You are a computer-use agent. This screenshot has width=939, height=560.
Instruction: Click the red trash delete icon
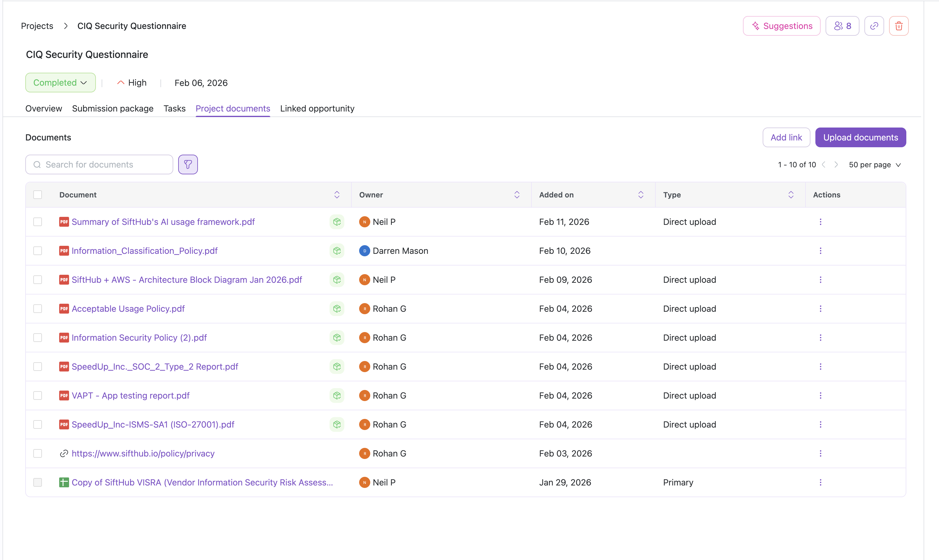[x=898, y=26]
